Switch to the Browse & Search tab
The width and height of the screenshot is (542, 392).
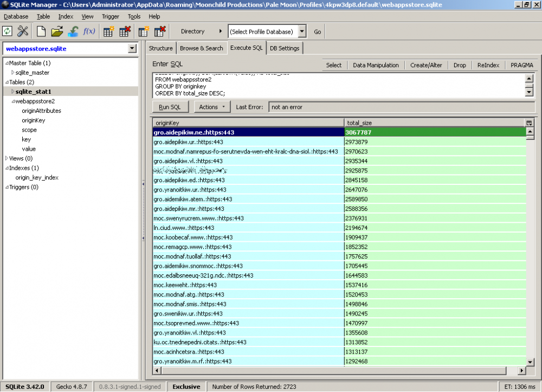pos(201,48)
